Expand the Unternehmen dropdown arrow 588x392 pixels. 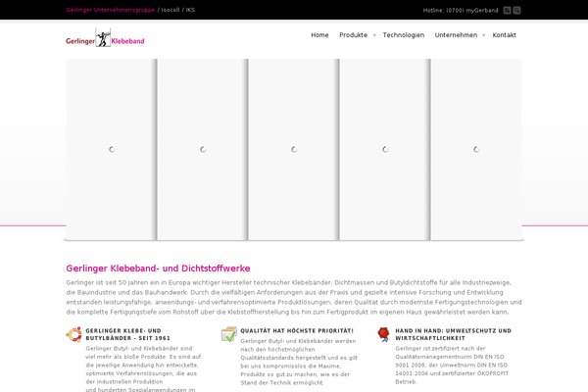(x=484, y=35)
